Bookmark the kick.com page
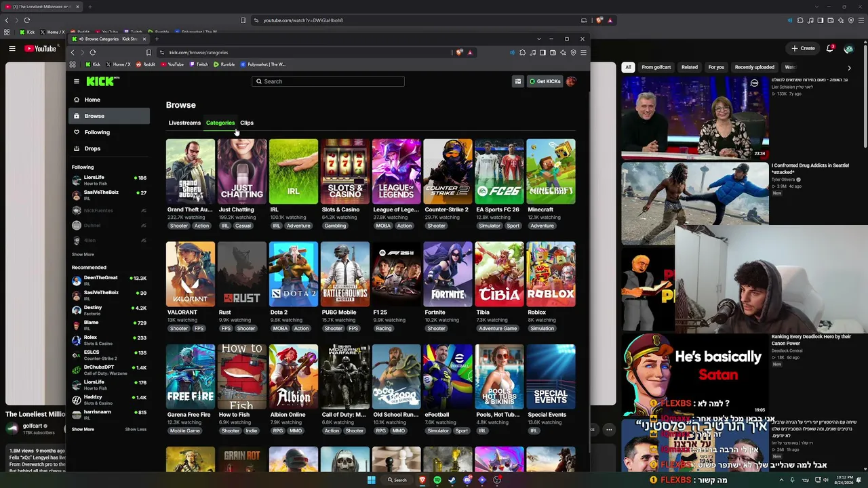The width and height of the screenshot is (868, 488). tap(149, 52)
